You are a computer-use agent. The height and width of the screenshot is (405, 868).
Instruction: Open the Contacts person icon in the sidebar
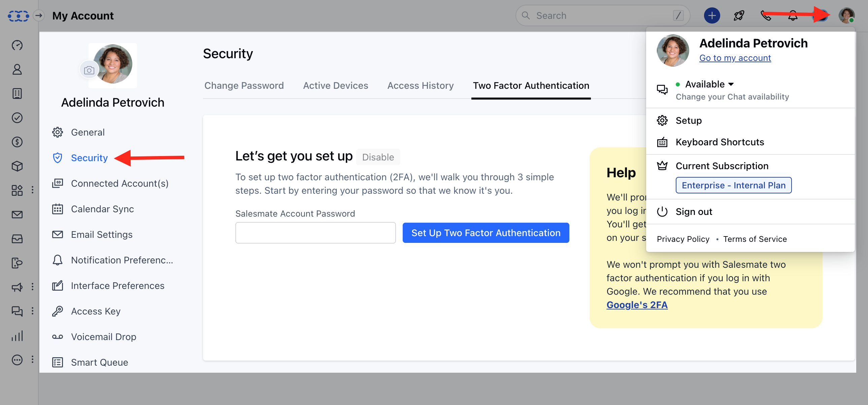pyautogui.click(x=17, y=69)
